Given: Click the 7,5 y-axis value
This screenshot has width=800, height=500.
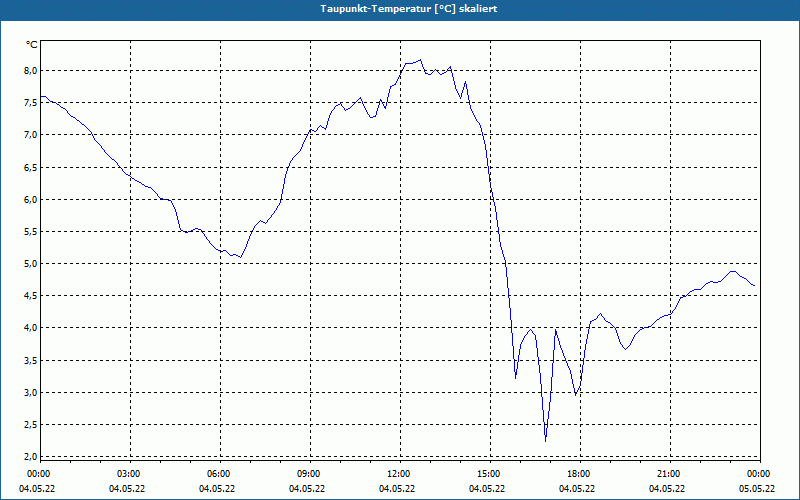Looking at the screenshot, I should 31,103.
